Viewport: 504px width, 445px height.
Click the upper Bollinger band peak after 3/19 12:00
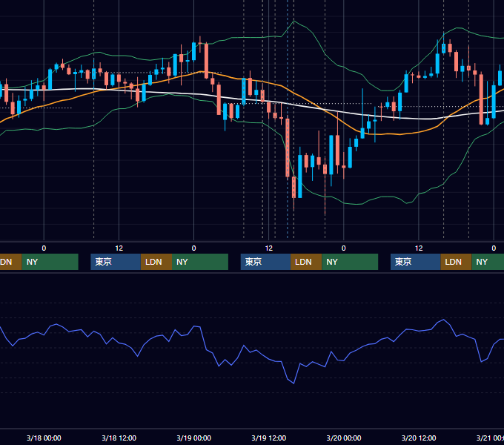coord(294,22)
